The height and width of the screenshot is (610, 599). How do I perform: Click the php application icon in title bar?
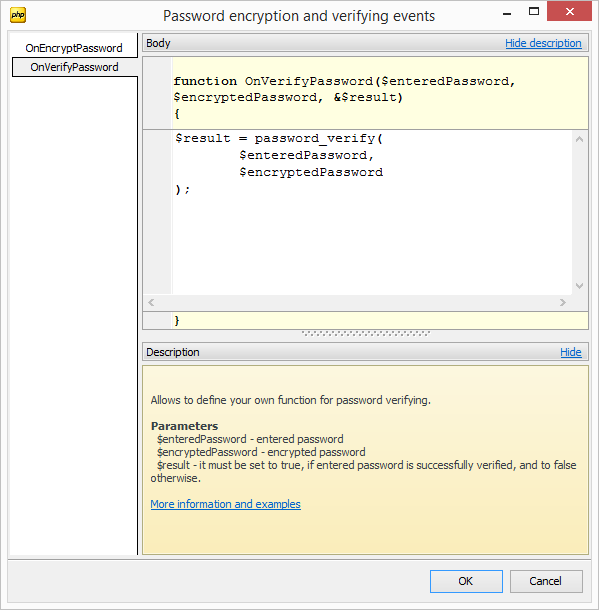tap(18, 15)
